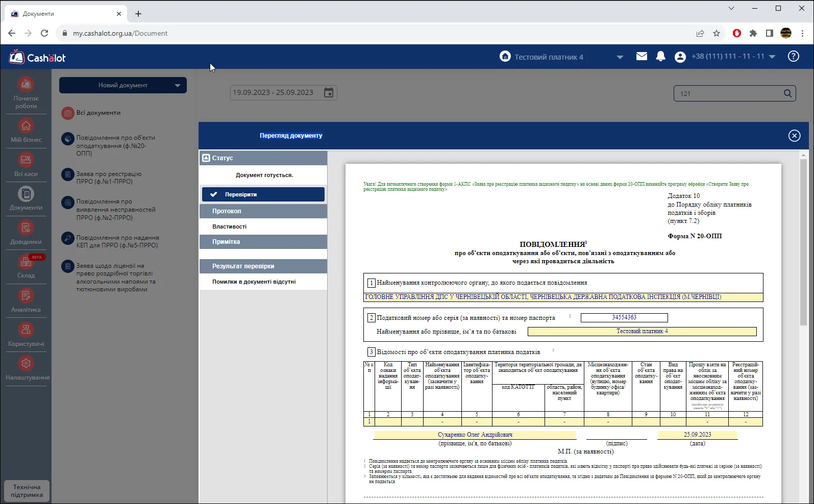Open the Склад BETA sidebar icon
814x504 pixels.
click(26, 262)
